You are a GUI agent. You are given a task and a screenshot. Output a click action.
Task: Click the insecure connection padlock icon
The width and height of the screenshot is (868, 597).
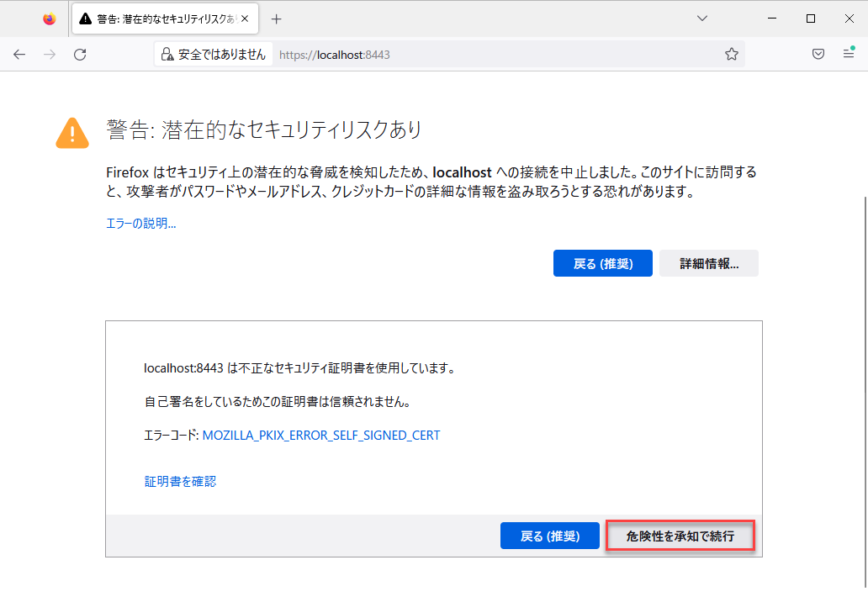coord(170,53)
